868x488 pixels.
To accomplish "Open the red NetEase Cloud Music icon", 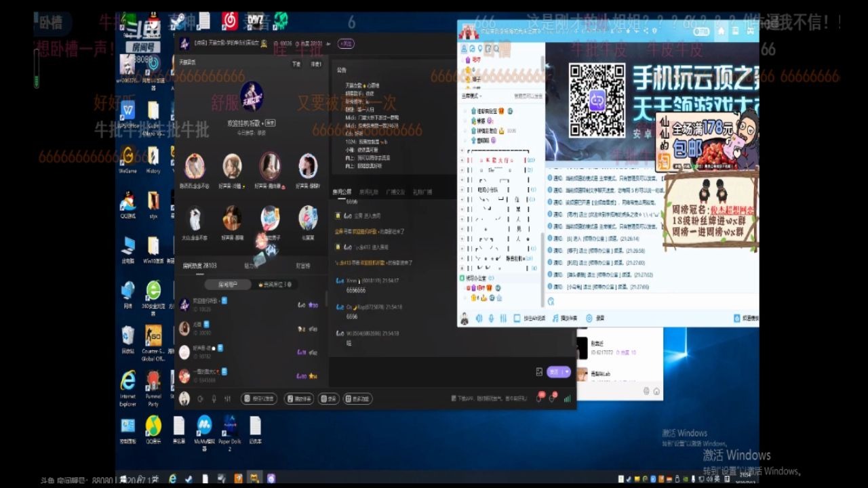I will 230,22.
